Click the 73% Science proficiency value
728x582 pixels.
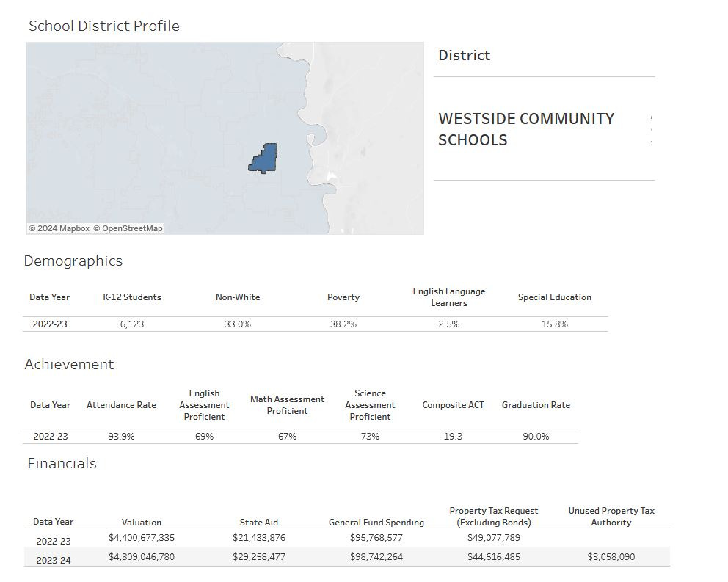pos(370,437)
